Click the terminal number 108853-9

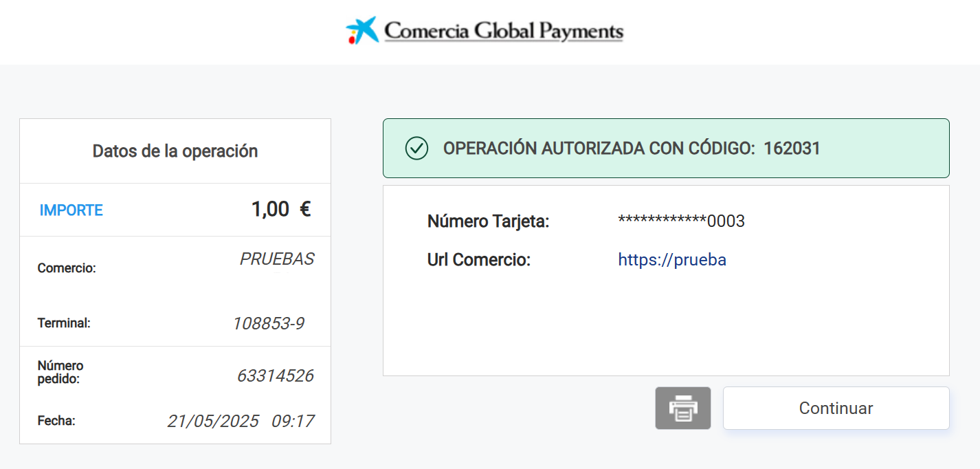click(x=268, y=323)
